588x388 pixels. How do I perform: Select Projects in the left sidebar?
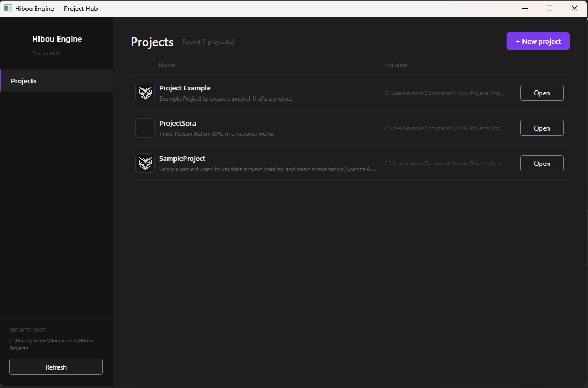[23, 80]
